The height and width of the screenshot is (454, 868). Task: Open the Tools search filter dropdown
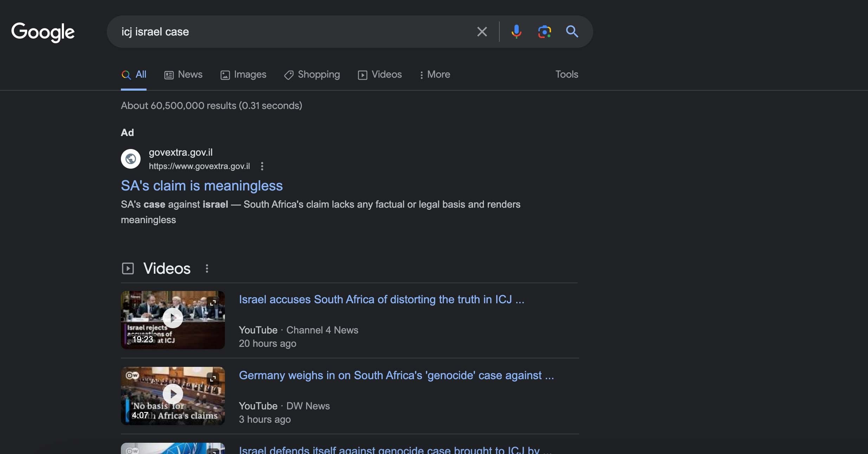[566, 74]
